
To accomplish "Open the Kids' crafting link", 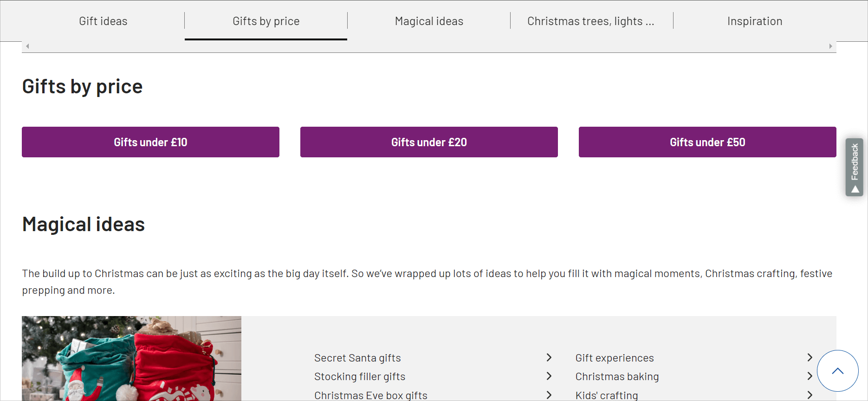I will [x=607, y=395].
